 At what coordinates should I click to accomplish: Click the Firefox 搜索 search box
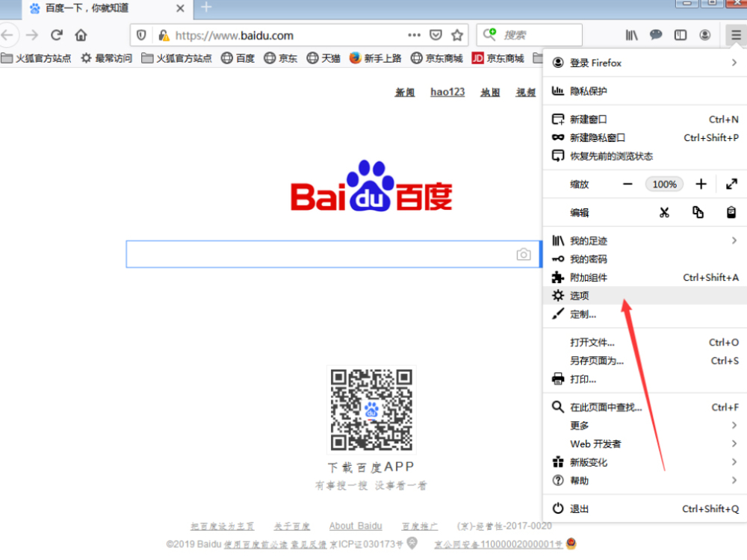click(530, 35)
